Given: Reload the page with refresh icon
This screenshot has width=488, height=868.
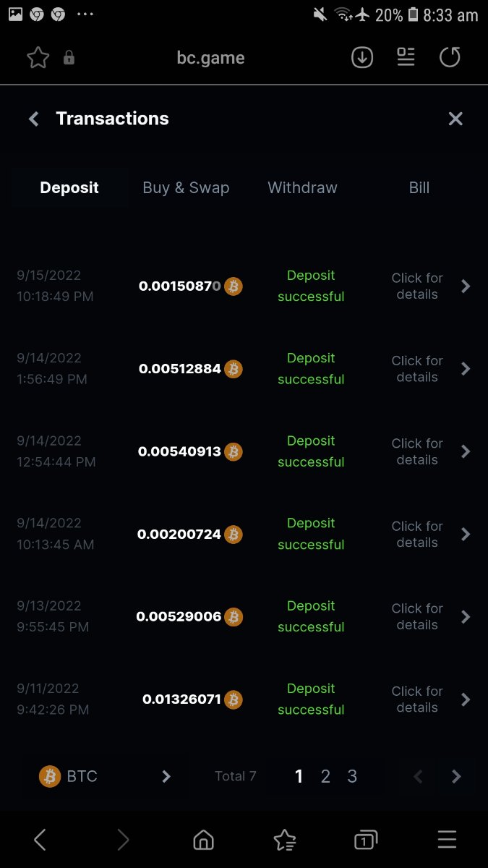Looking at the screenshot, I should click(450, 58).
